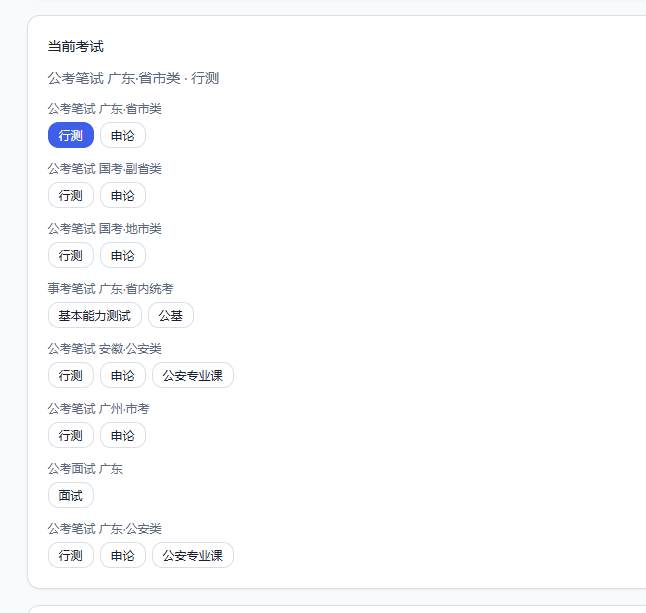Screen dimensions: 646x613
Task: Pick 行测 under 国考·地市类
Action: click(x=71, y=255)
